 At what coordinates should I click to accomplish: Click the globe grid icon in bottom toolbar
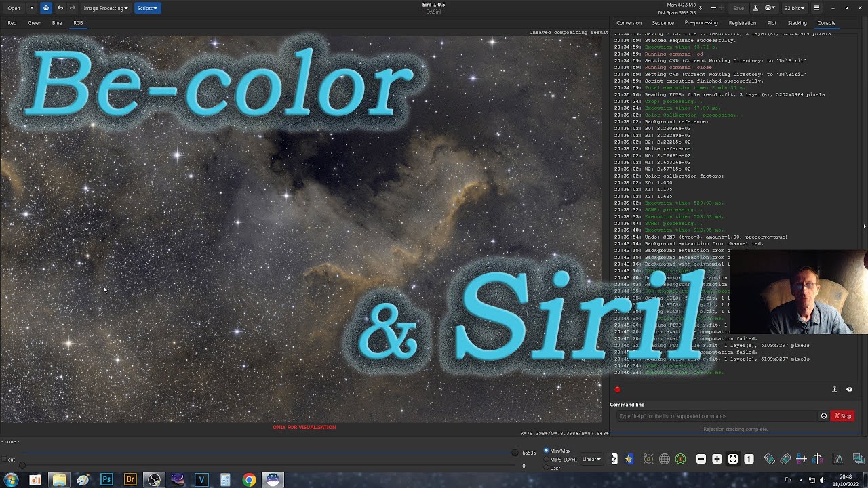pos(665,459)
